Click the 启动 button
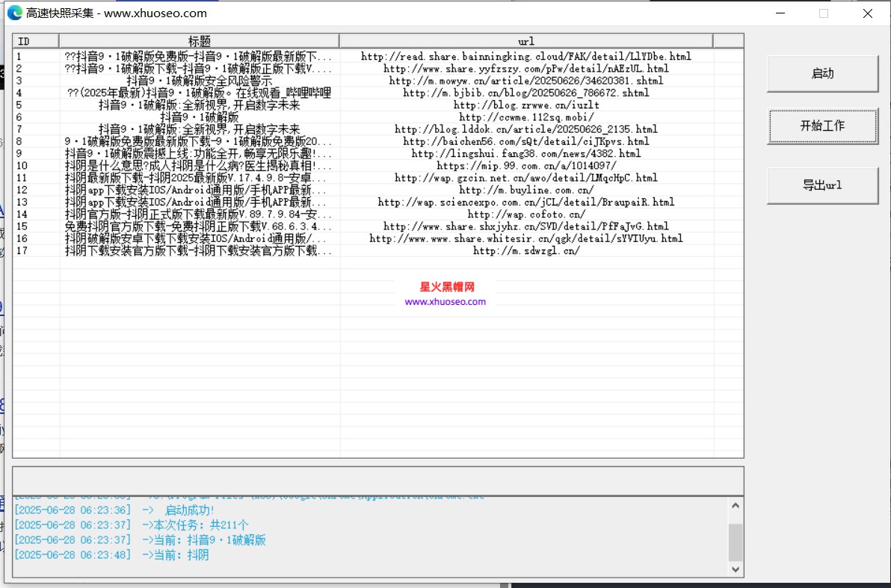891x588 pixels. point(822,73)
